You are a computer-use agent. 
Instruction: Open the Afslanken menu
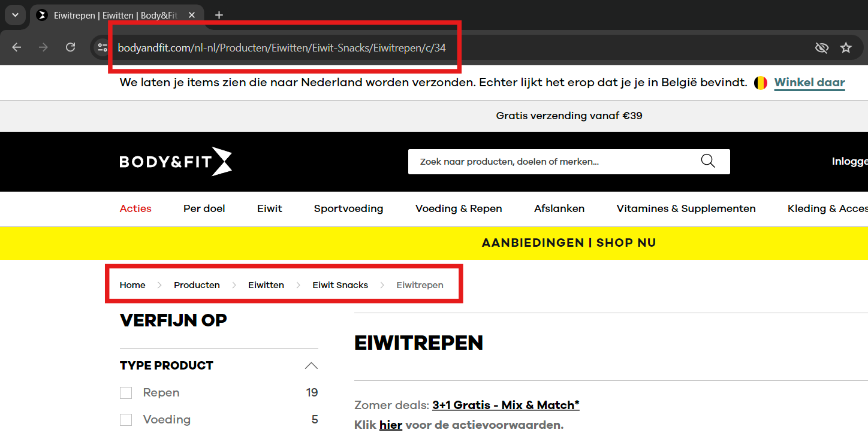(x=559, y=208)
